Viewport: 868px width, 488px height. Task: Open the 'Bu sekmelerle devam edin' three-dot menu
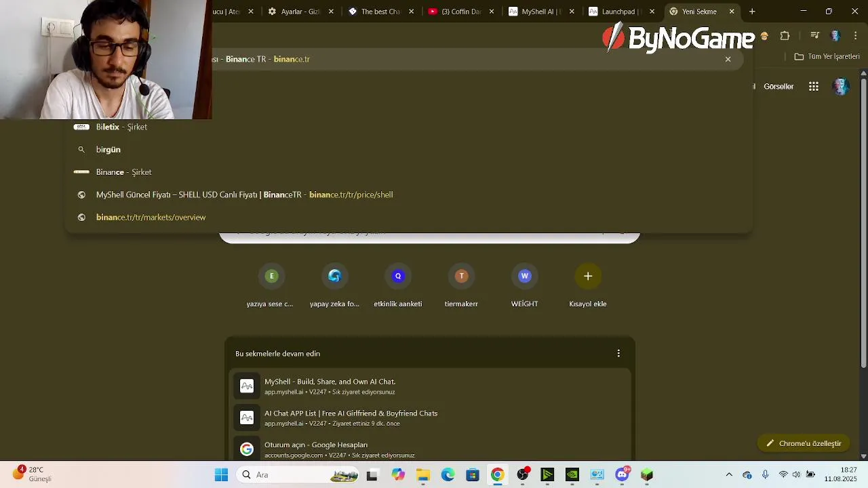click(618, 353)
